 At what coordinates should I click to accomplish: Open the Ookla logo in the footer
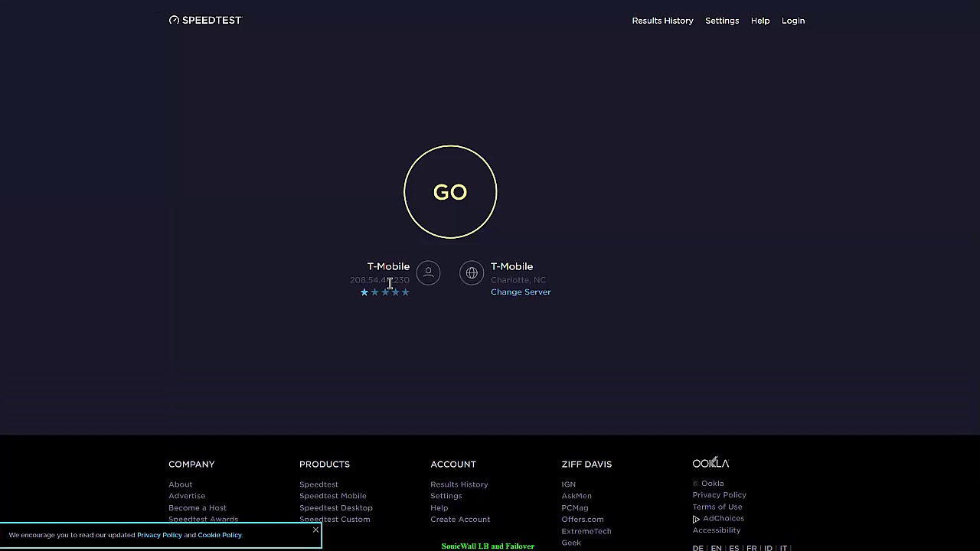pyautogui.click(x=710, y=463)
